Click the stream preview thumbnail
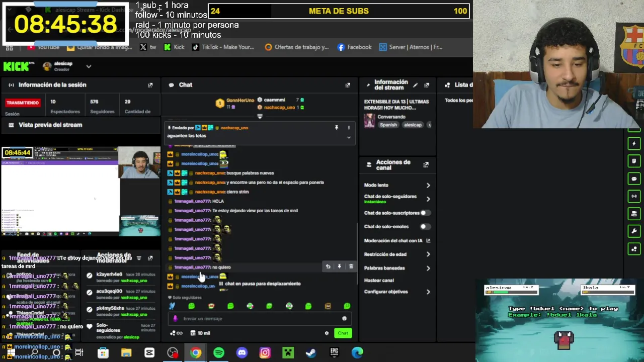This screenshot has width=644, height=362. coord(80,191)
